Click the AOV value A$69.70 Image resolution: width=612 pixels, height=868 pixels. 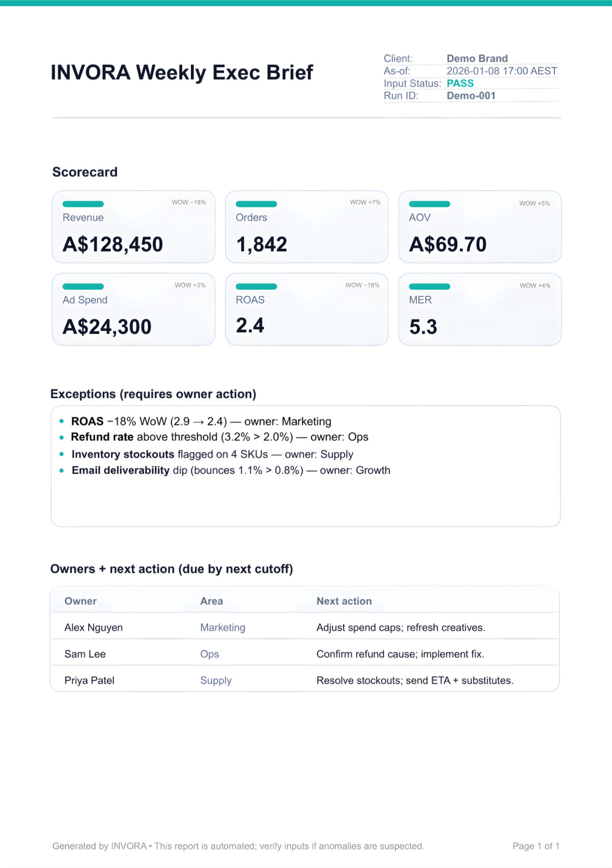coord(448,244)
